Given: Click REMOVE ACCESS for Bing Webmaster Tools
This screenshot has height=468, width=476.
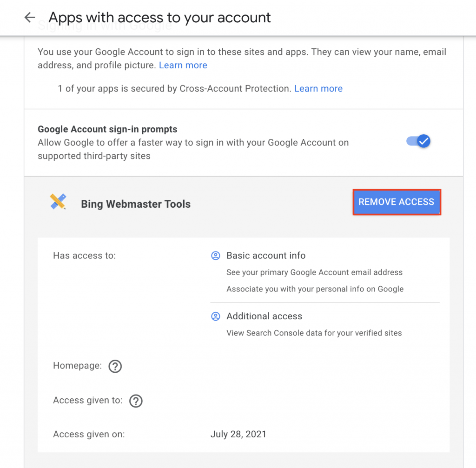Looking at the screenshot, I should pos(396,202).
